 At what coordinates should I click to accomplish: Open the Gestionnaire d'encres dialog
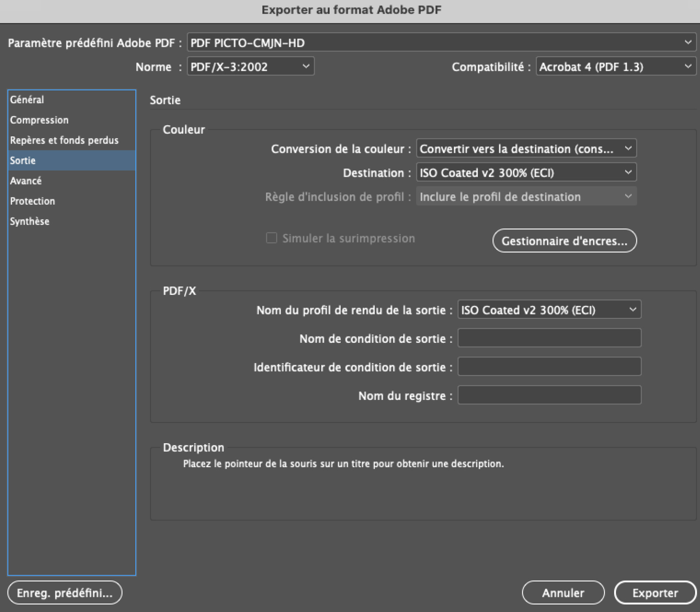[564, 241]
